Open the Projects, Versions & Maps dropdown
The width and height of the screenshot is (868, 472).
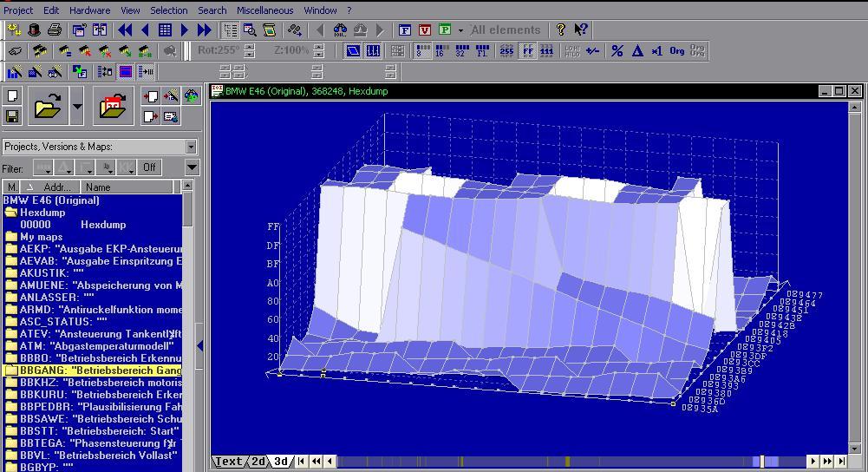(191, 147)
